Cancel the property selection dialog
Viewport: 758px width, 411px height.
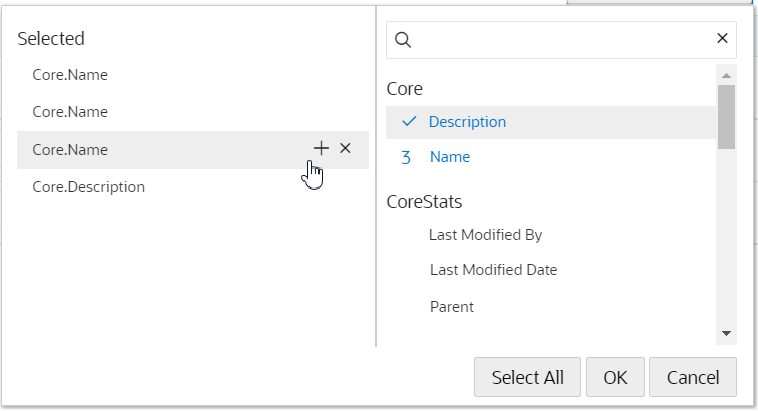[692, 377]
